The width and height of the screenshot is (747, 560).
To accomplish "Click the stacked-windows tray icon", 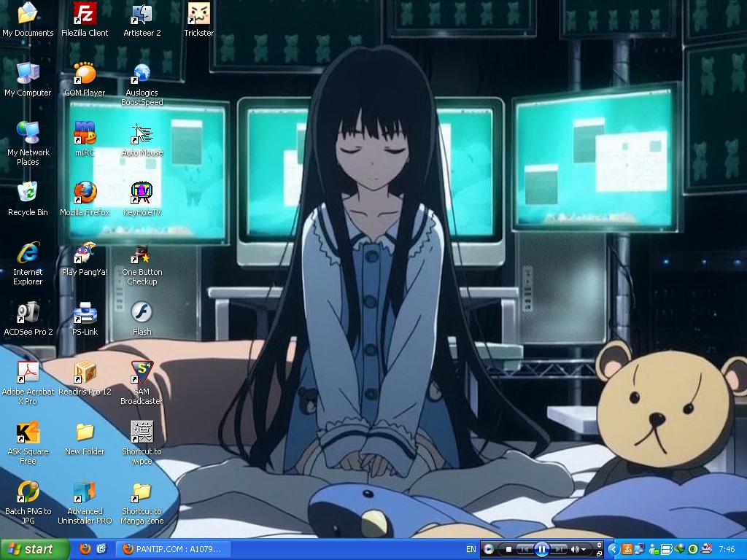I will click(x=666, y=550).
